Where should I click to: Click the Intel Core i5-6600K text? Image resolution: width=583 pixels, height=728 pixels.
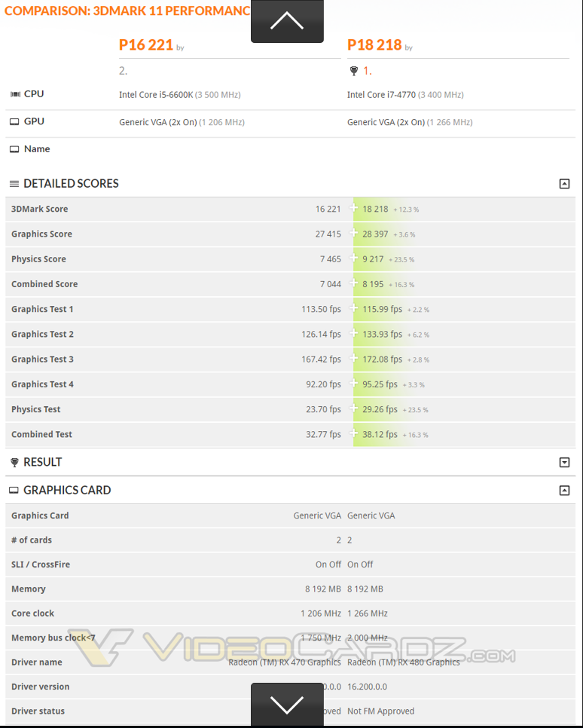coord(156,95)
